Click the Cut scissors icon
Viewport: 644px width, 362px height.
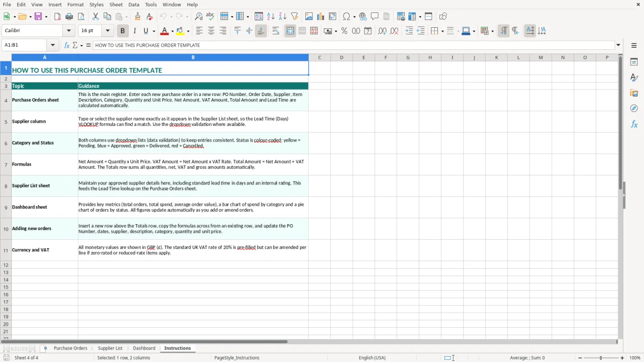point(96,17)
